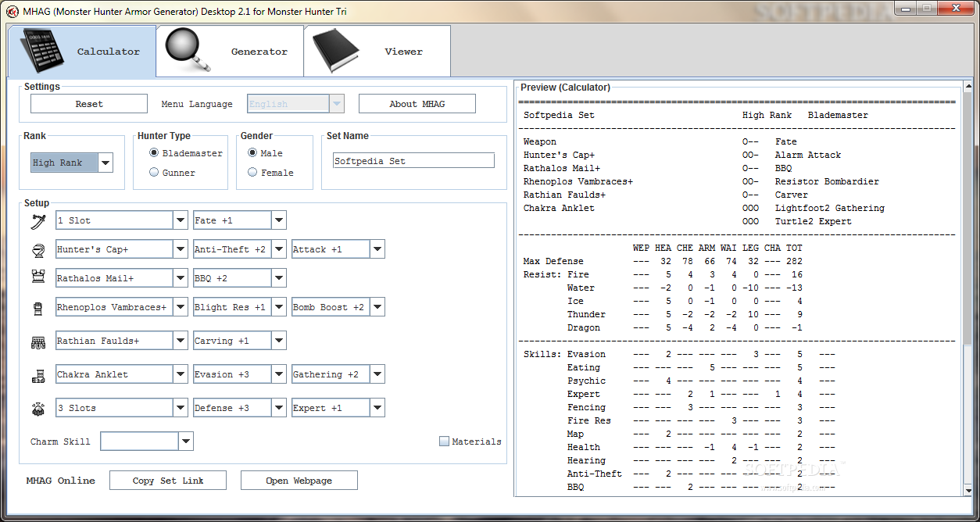Image resolution: width=980 pixels, height=522 pixels.
Task: Click 'Lightfoot2 Gathering' text in preview
Action: coord(830,208)
